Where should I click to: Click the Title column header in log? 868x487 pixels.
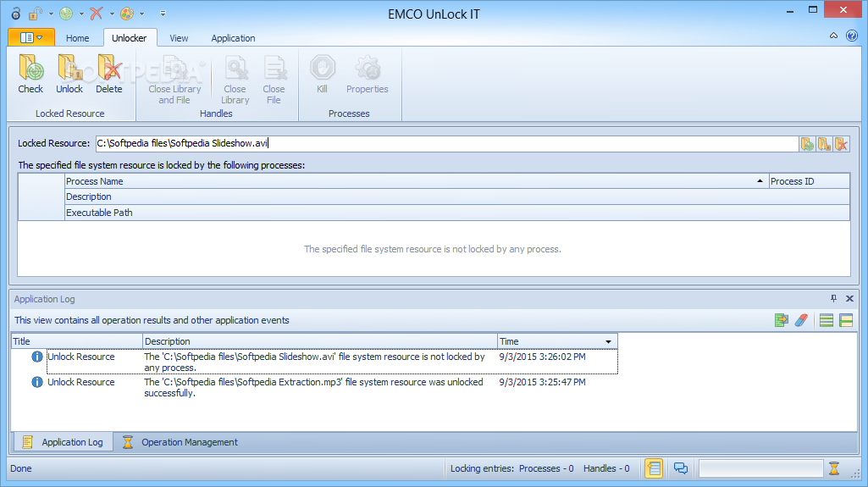(77, 340)
